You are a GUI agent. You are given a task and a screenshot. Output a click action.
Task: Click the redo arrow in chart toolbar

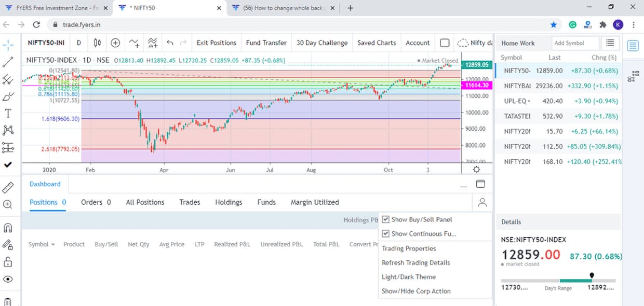tap(183, 43)
